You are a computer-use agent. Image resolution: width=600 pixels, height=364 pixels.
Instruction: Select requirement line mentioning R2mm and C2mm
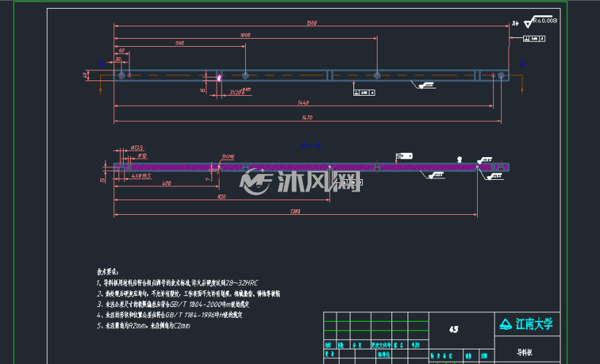(143, 326)
